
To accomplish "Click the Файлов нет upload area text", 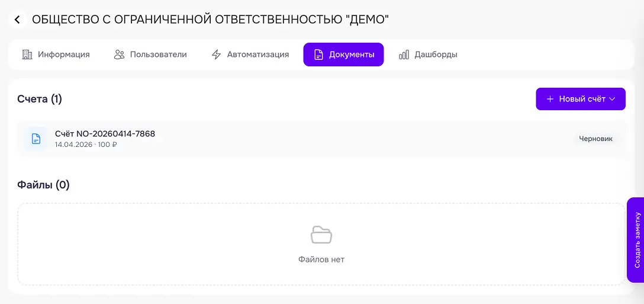I will pos(321,260).
